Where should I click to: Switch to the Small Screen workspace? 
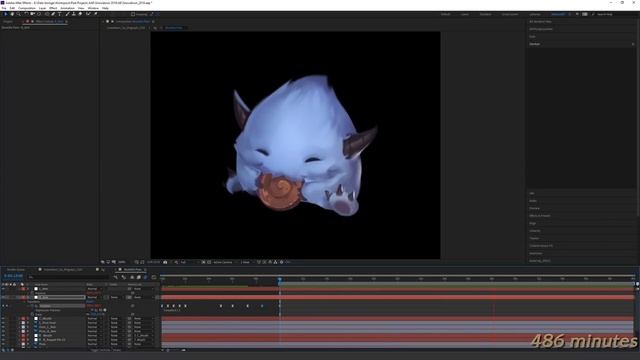[x=510, y=14]
